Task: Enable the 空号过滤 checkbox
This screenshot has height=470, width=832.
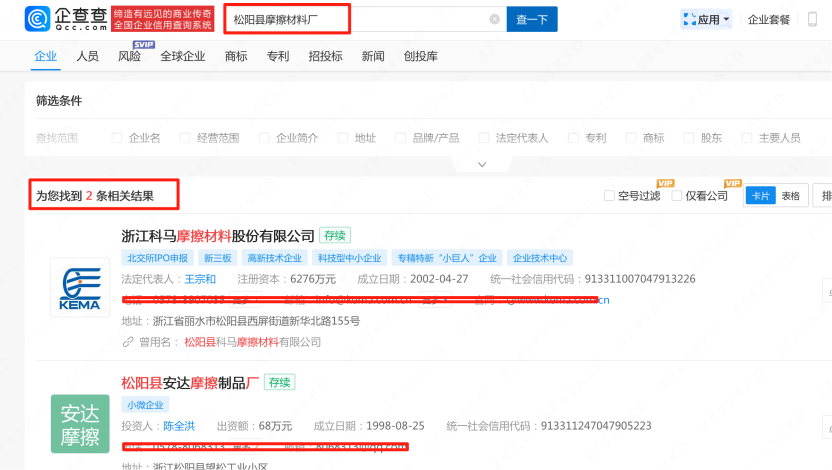Action: [x=609, y=196]
